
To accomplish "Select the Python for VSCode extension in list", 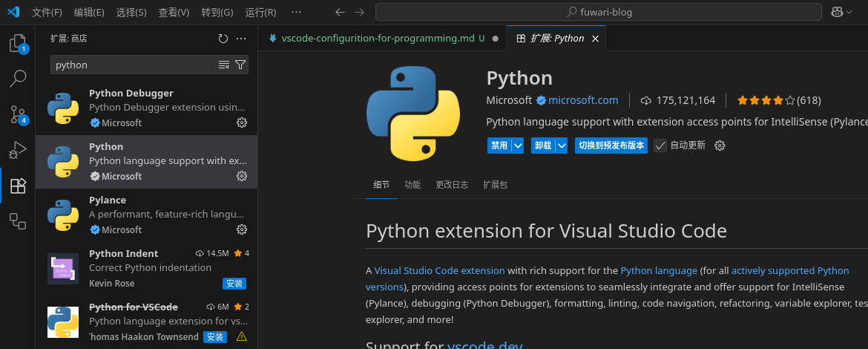I will [146, 322].
